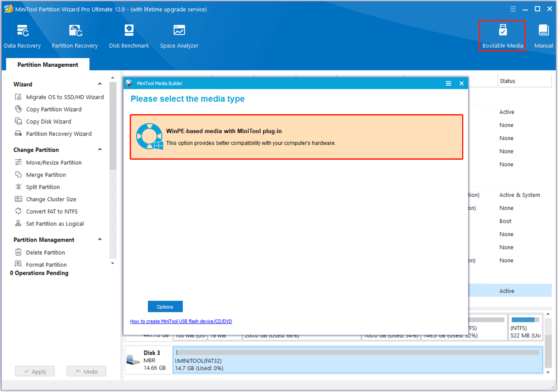Select Format Partition in the sidebar

coord(46,264)
